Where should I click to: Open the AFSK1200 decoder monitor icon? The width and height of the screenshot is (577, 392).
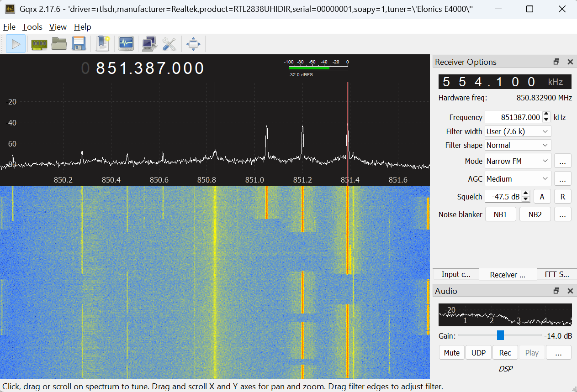pos(126,44)
